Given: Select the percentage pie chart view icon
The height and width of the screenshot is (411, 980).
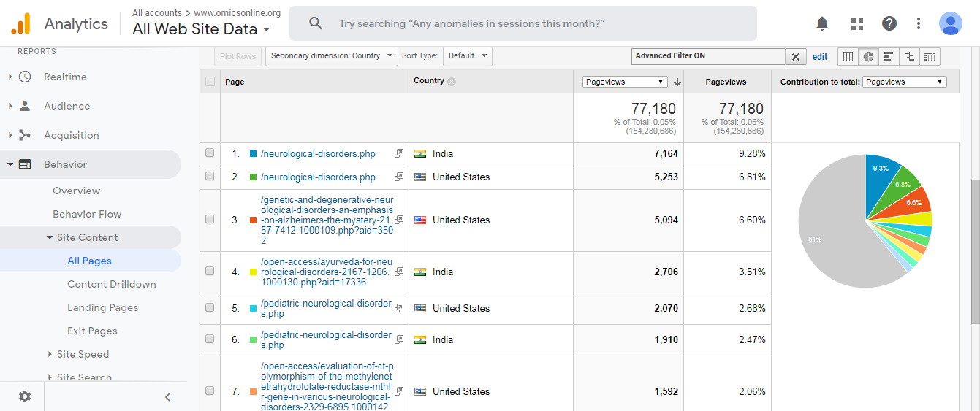Looking at the screenshot, I should click(x=868, y=56).
